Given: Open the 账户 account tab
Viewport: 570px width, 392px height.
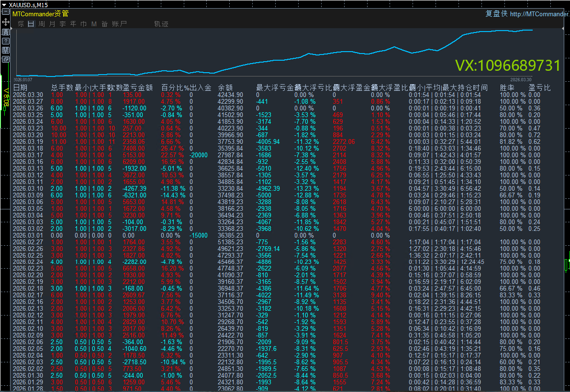Looking at the screenshot, I should pyautogui.click(x=119, y=24).
